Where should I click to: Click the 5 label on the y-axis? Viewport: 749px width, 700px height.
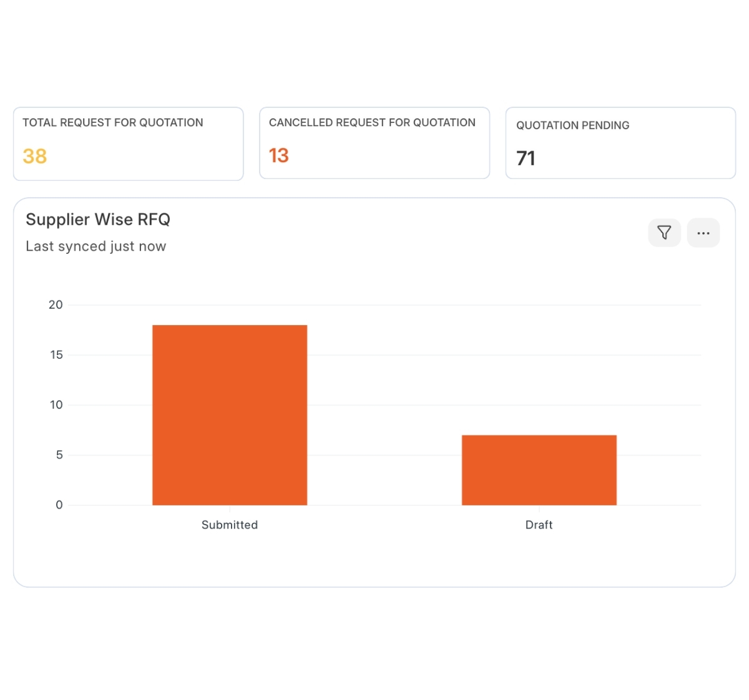pyautogui.click(x=59, y=455)
